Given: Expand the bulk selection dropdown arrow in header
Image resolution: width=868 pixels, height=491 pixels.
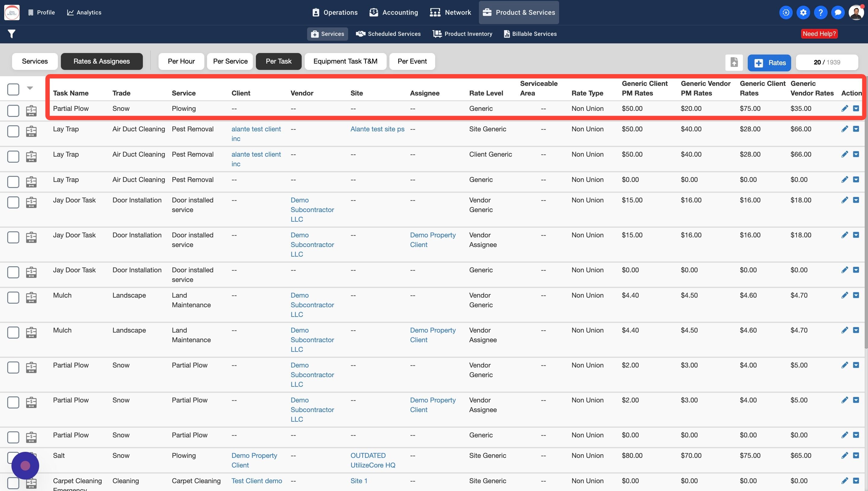Looking at the screenshot, I should click(x=30, y=88).
